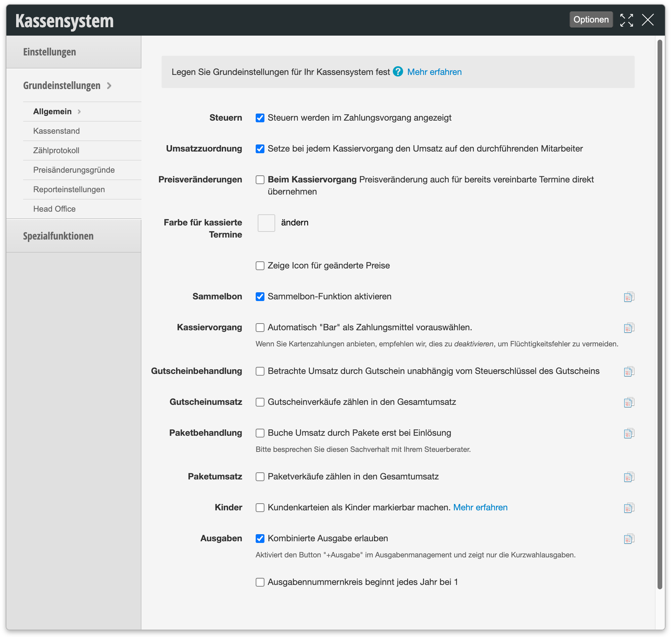Expand the Grundeinstellungen chevron
The width and height of the screenshot is (672, 637).
pyautogui.click(x=109, y=86)
